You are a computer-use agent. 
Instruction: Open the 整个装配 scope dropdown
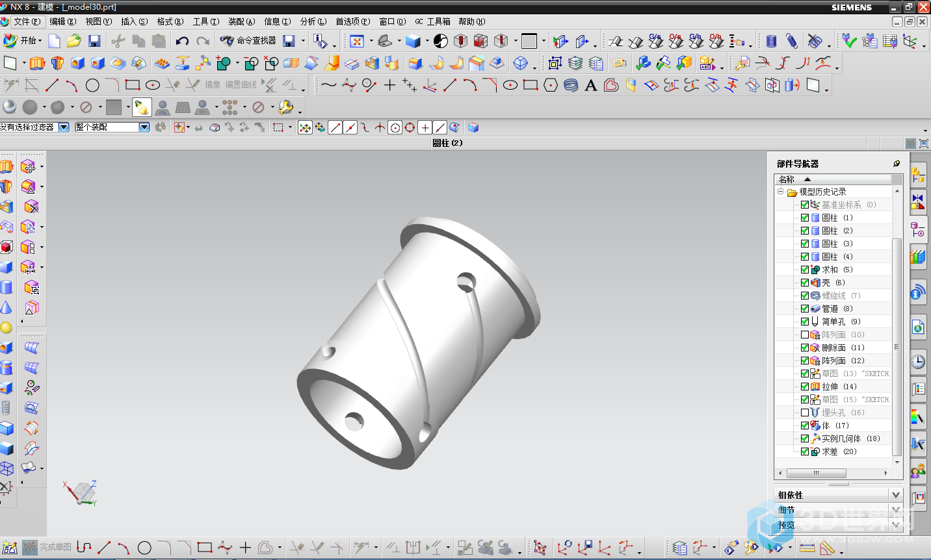144,127
